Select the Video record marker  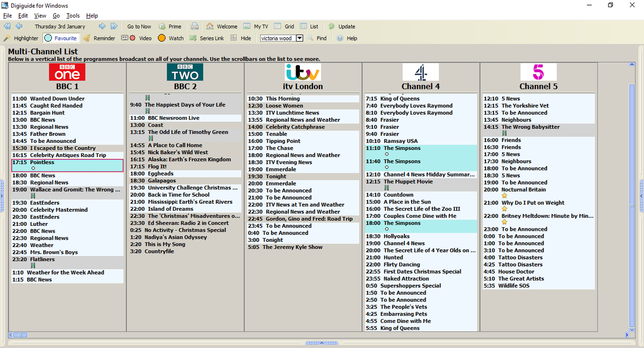coord(136,38)
